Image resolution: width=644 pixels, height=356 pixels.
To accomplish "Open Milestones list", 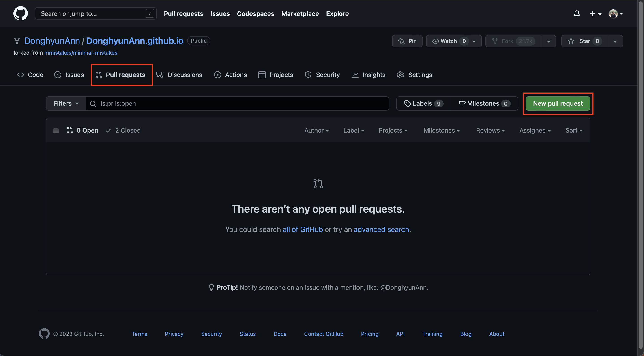I will pos(485,103).
